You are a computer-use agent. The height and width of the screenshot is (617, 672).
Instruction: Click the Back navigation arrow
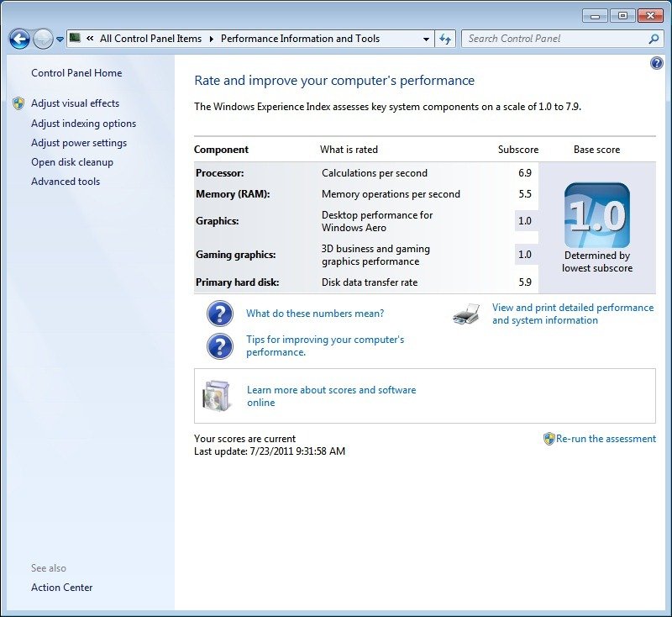pyautogui.click(x=19, y=39)
